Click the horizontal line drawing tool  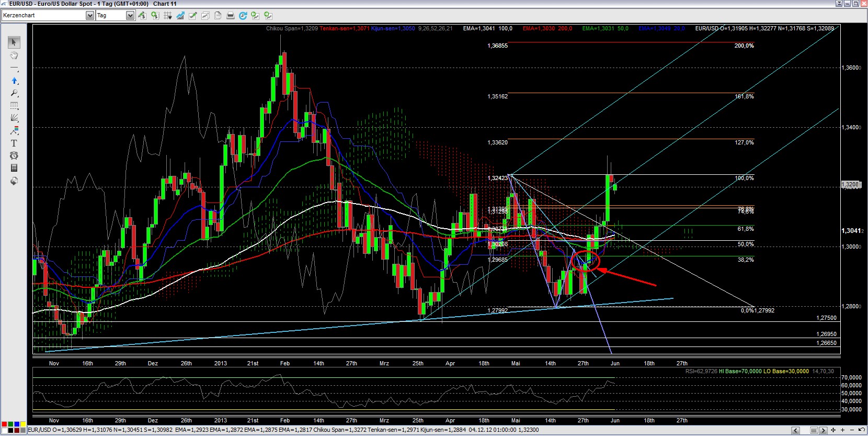[x=14, y=68]
